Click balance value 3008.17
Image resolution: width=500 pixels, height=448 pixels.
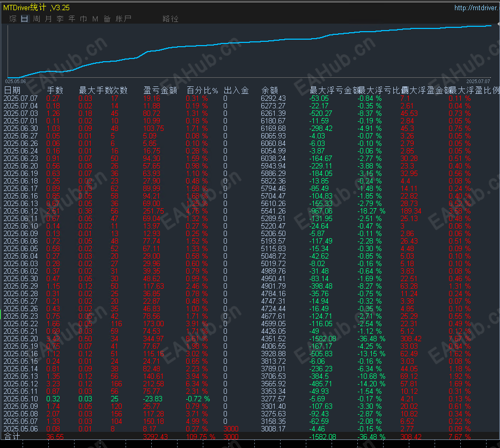[273, 429]
